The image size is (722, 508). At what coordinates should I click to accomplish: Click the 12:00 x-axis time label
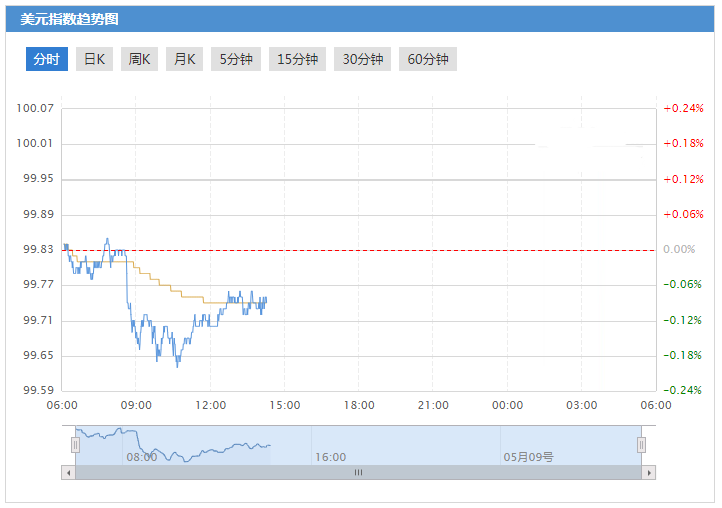[211, 405]
